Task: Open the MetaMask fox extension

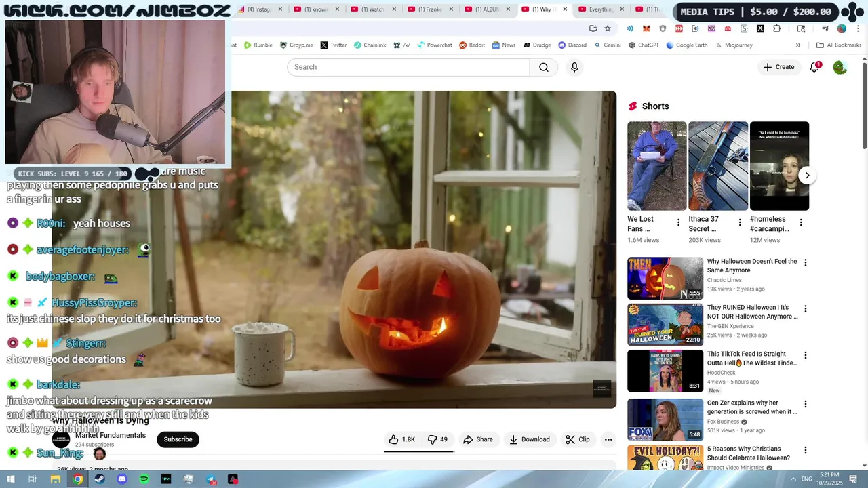Action: [646, 28]
